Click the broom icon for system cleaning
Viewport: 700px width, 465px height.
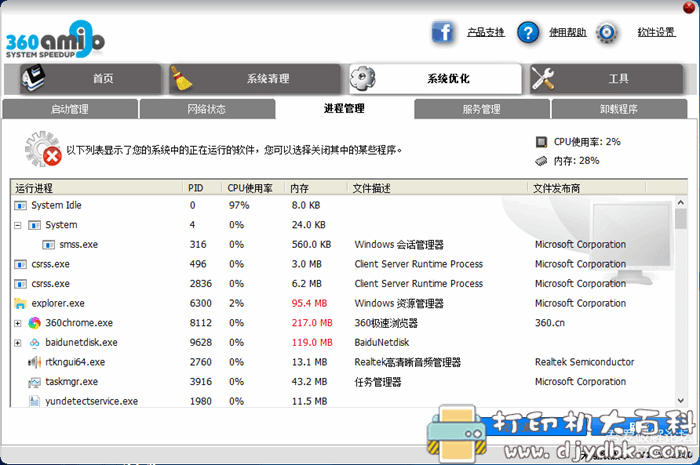pyautogui.click(x=181, y=79)
